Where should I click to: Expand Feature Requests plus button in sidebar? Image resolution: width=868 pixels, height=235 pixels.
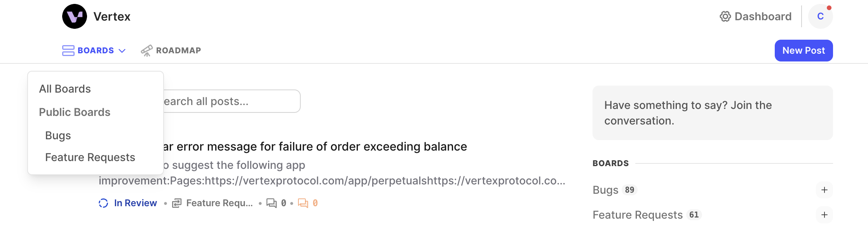click(824, 215)
